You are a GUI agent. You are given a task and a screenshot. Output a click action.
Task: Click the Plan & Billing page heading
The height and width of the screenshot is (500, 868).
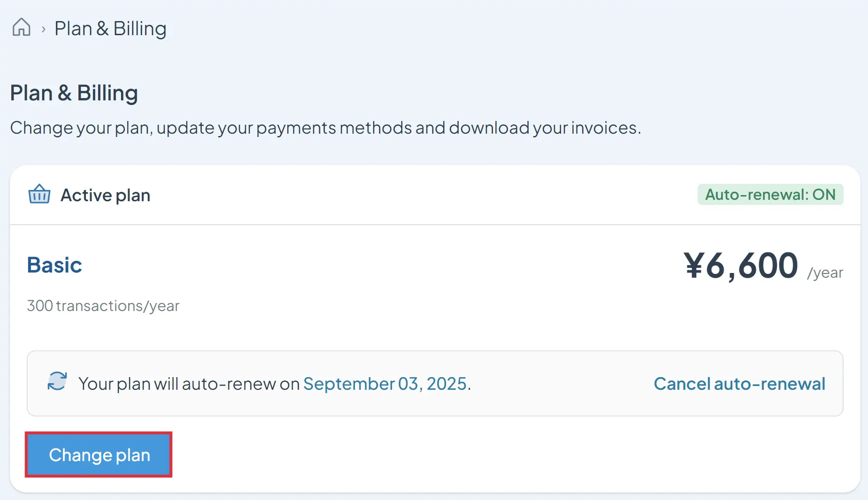(x=74, y=93)
